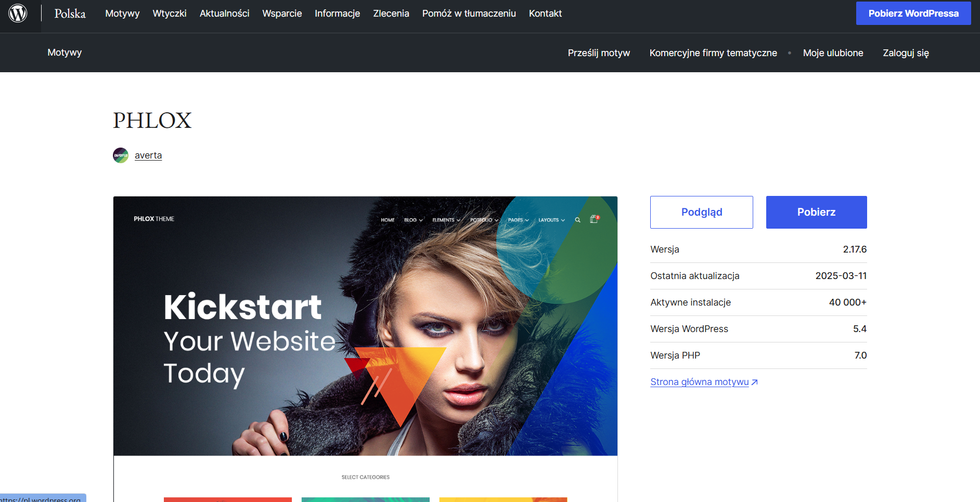Click Aktywne instalacje label

(691, 302)
